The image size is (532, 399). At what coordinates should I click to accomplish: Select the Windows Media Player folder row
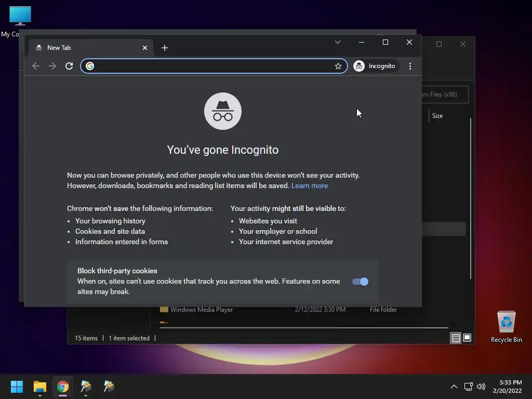[x=278, y=310]
